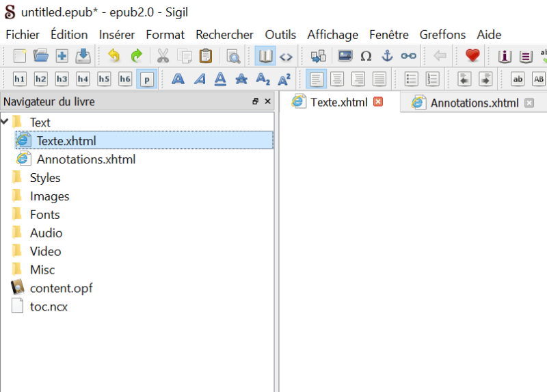Toggle the paragraph p style button
The image size is (547, 392).
[146, 79]
